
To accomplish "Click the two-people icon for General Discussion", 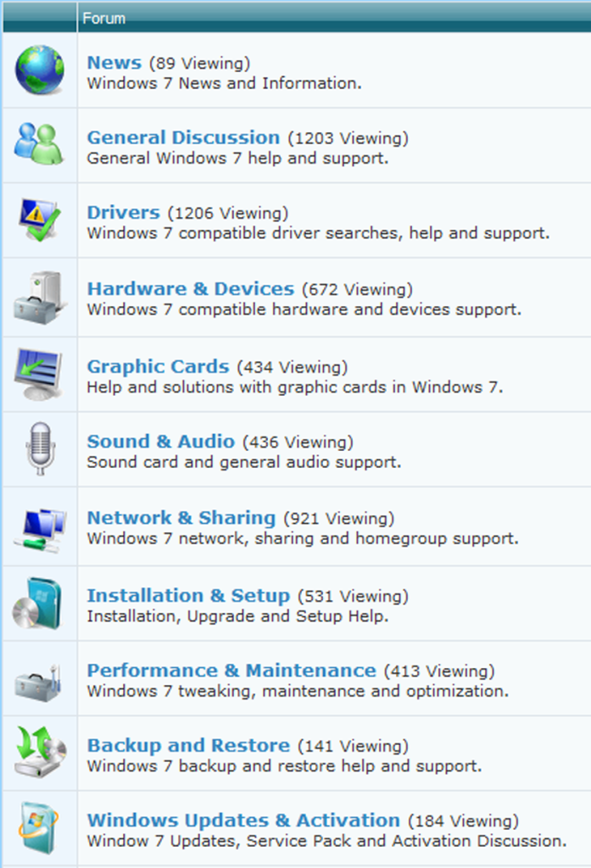I will coord(39,144).
